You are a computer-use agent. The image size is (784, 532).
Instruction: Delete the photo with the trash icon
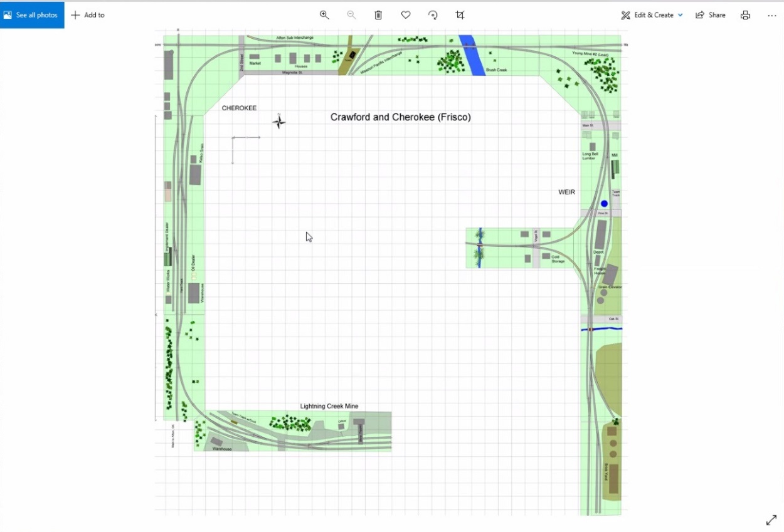point(378,15)
